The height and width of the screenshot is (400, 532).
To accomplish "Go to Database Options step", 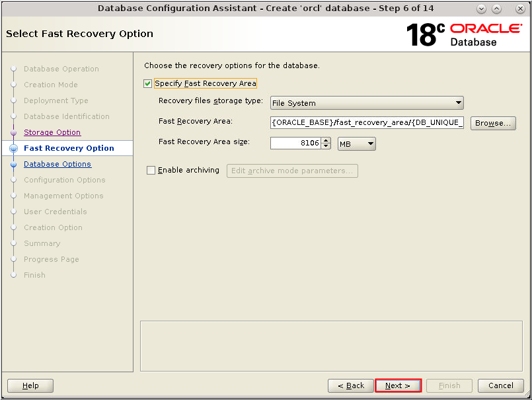I will 57,164.
